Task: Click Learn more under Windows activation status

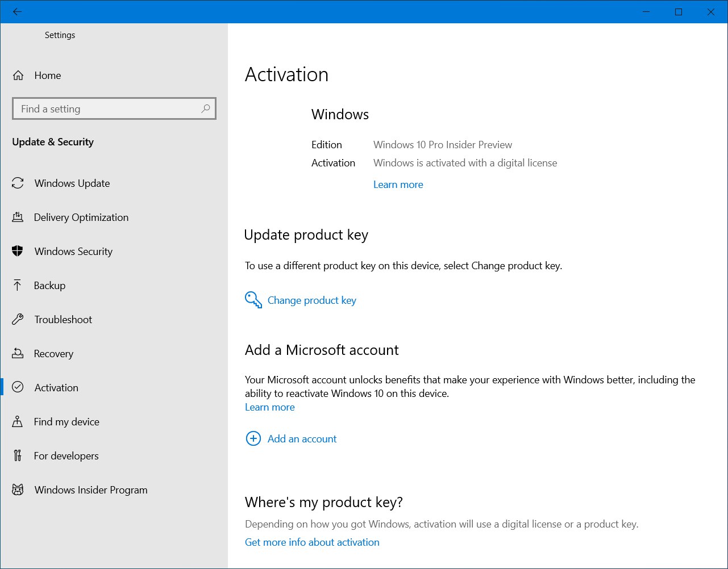Action: (x=398, y=185)
